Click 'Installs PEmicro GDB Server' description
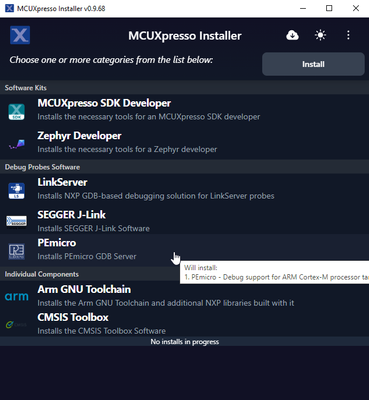The image size is (369, 400). pyautogui.click(x=87, y=256)
